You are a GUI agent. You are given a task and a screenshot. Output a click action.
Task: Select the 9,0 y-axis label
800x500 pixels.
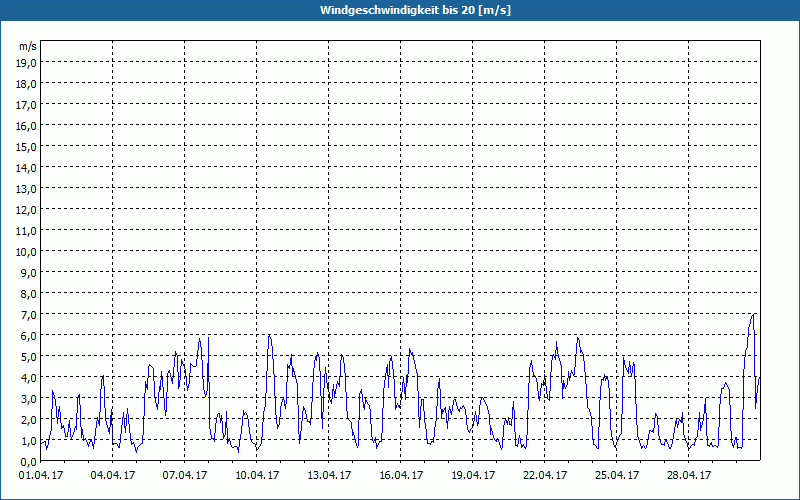click(x=29, y=272)
